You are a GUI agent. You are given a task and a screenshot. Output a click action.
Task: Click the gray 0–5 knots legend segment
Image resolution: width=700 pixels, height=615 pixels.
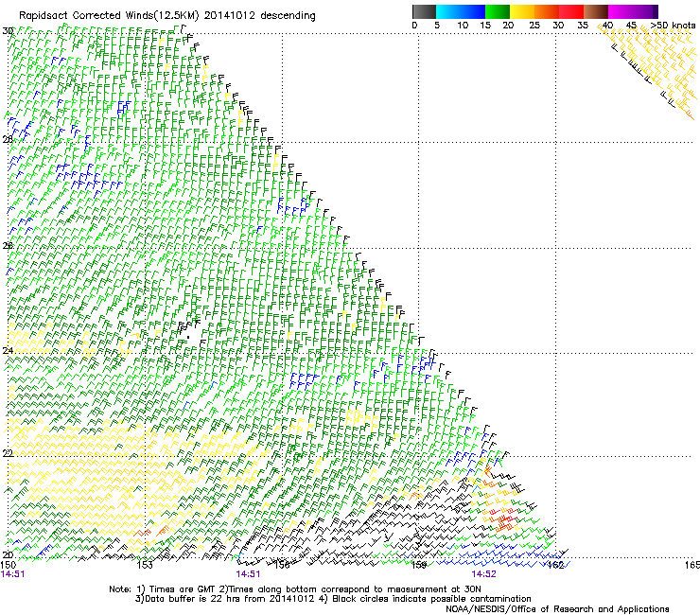point(424,11)
